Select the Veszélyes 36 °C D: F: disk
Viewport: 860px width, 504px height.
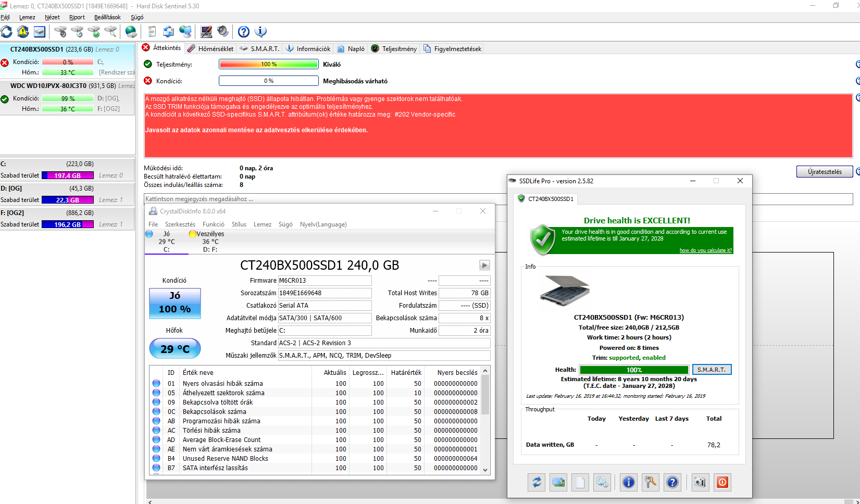(210, 242)
